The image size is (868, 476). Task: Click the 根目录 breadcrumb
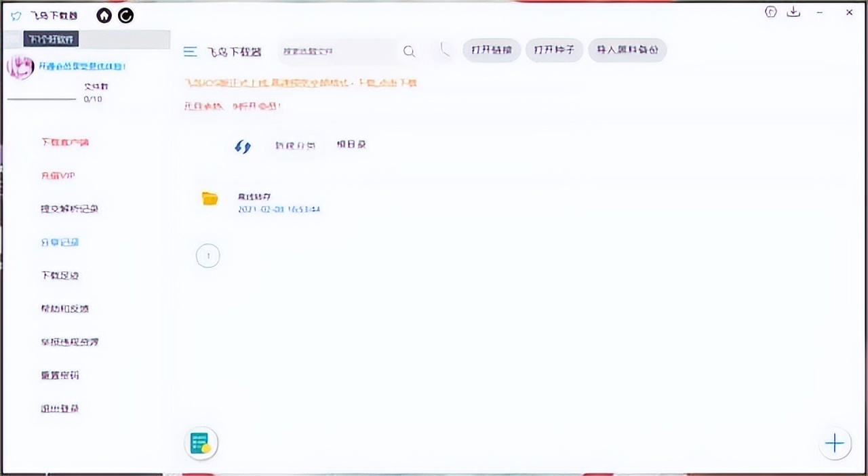(x=351, y=144)
